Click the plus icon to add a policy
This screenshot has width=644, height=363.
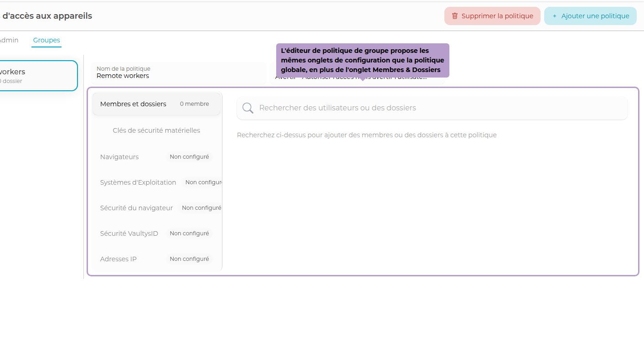tap(554, 16)
